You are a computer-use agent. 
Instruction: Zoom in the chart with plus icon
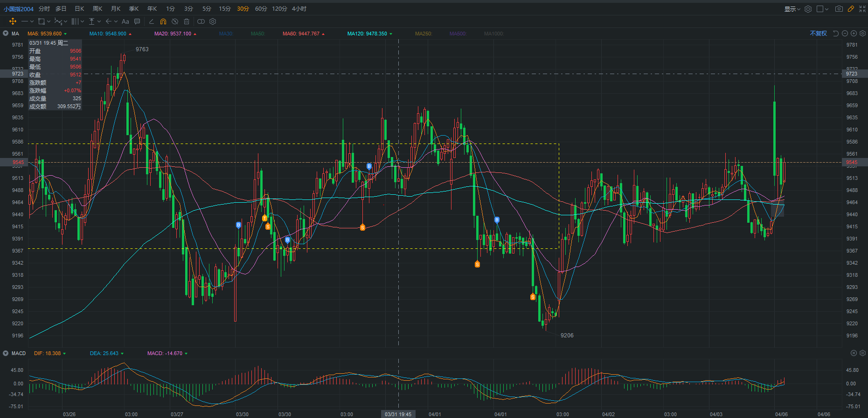tap(854, 34)
